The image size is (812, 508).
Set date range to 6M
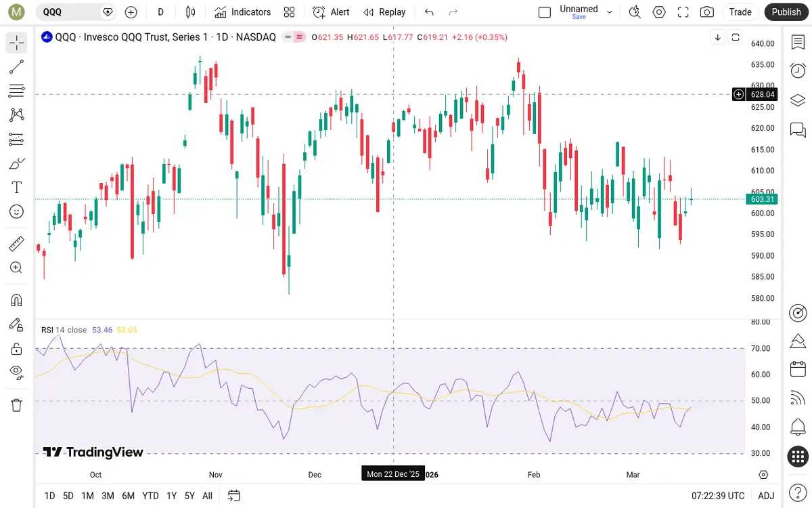tap(128, 496)
